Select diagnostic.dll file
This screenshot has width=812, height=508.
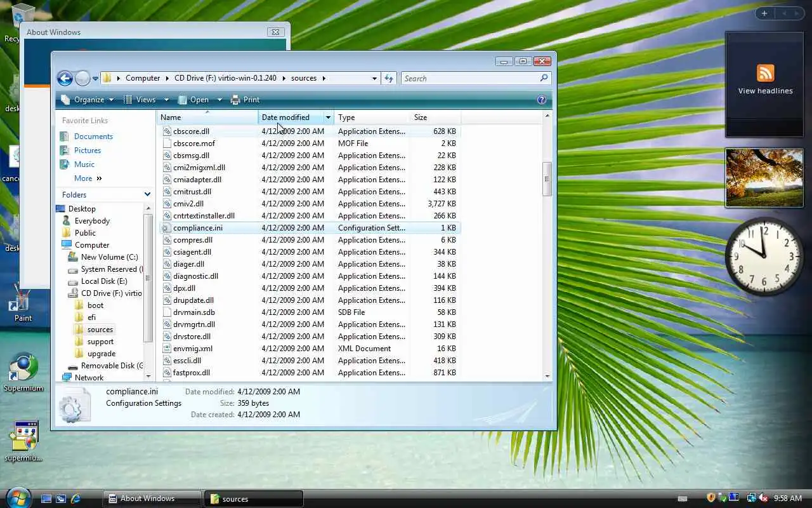pos(195,276)
